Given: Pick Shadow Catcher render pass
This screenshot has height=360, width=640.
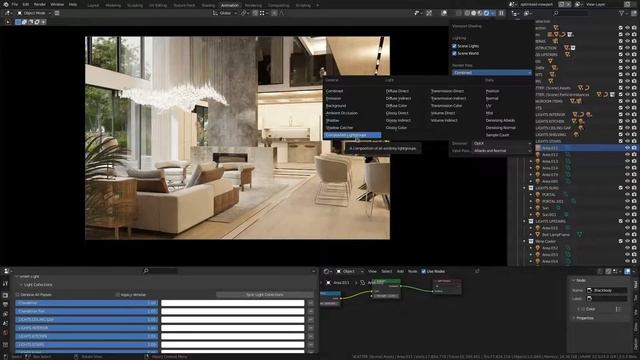Looking at the screenshot, I should coord(339,128).
